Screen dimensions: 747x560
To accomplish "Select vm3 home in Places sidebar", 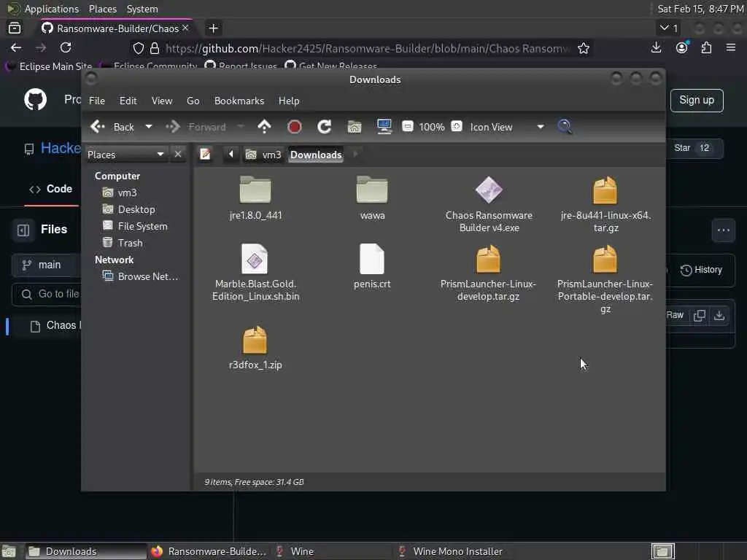I will (x=120, y=192).
